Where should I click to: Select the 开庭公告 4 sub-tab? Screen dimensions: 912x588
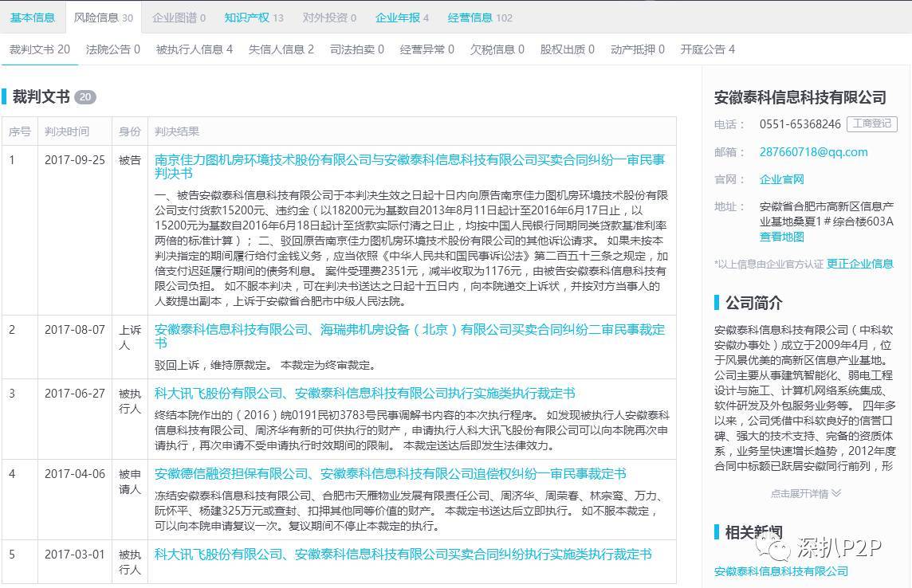(x=707, y=49)
